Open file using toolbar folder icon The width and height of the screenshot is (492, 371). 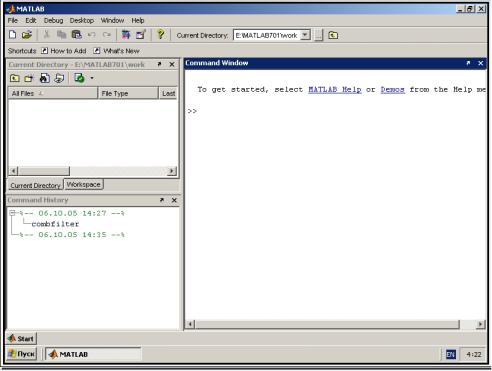[27, 35]
